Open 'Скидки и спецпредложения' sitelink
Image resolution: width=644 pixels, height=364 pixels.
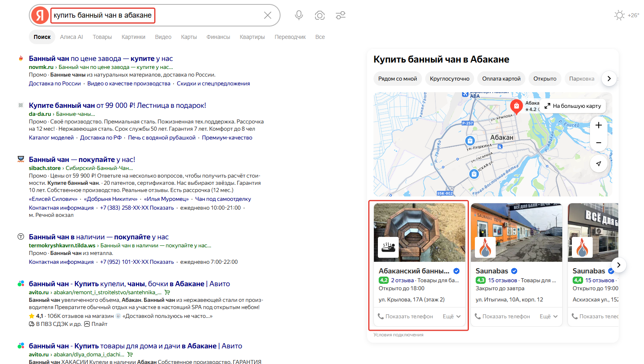pyautogui.click(x=213, y=83)
